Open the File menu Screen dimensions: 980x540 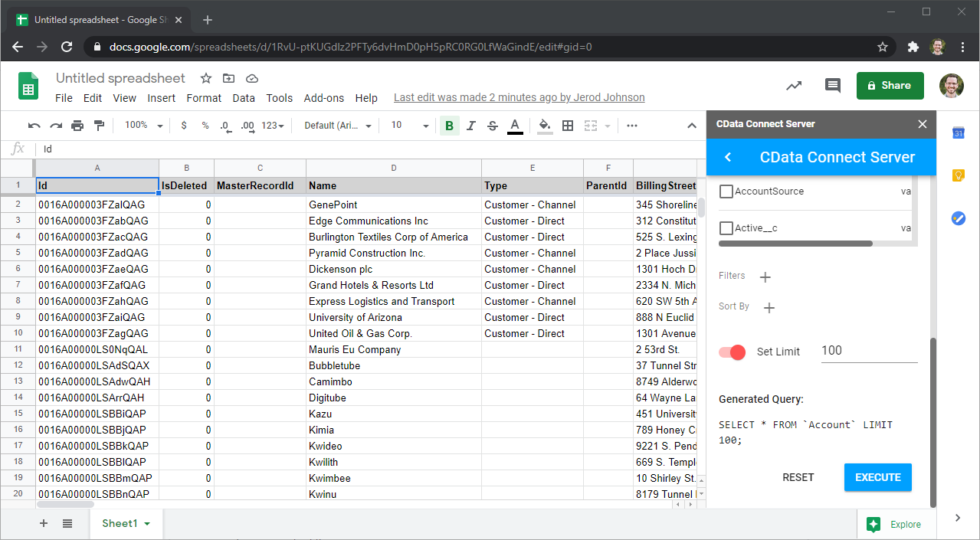64,98
